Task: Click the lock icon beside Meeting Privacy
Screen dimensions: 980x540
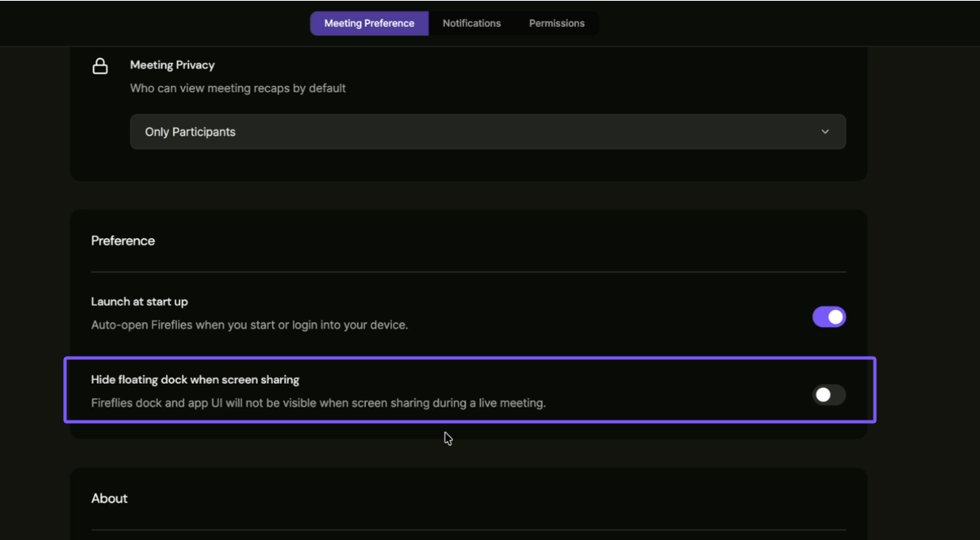Action: [100, 66]
